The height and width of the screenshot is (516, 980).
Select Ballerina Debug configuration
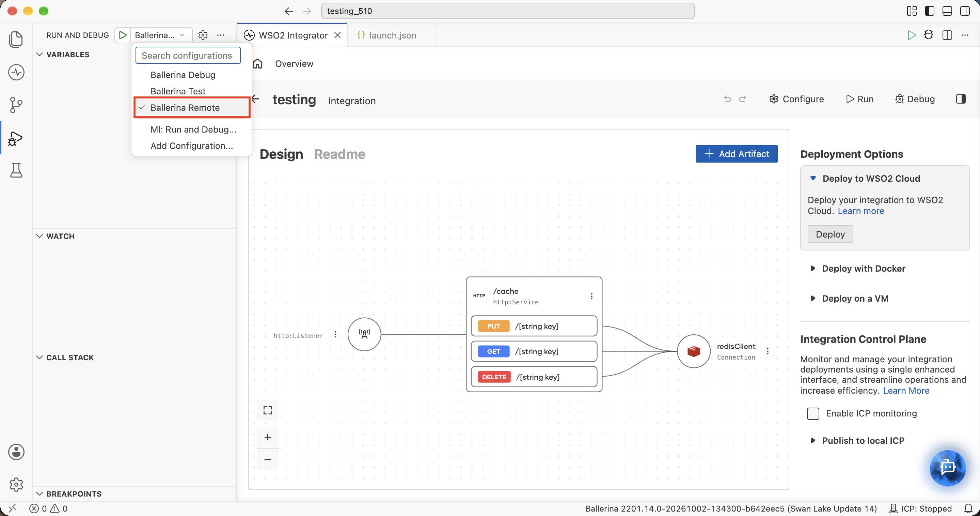point(192,75)
